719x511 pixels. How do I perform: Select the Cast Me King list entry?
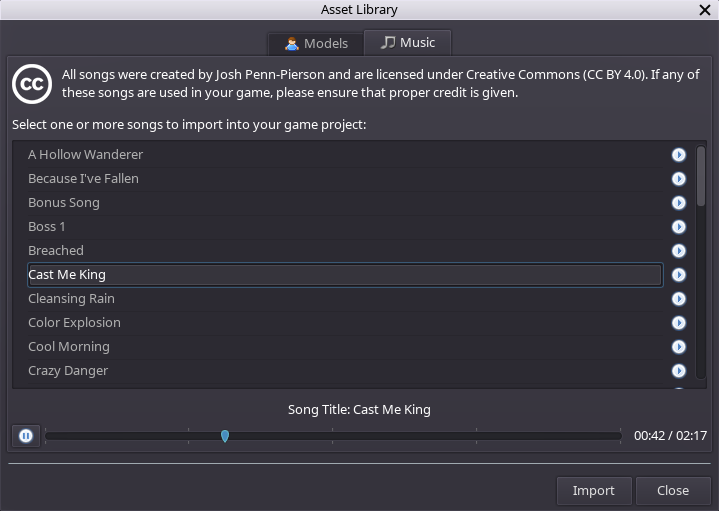pos(344,275)
